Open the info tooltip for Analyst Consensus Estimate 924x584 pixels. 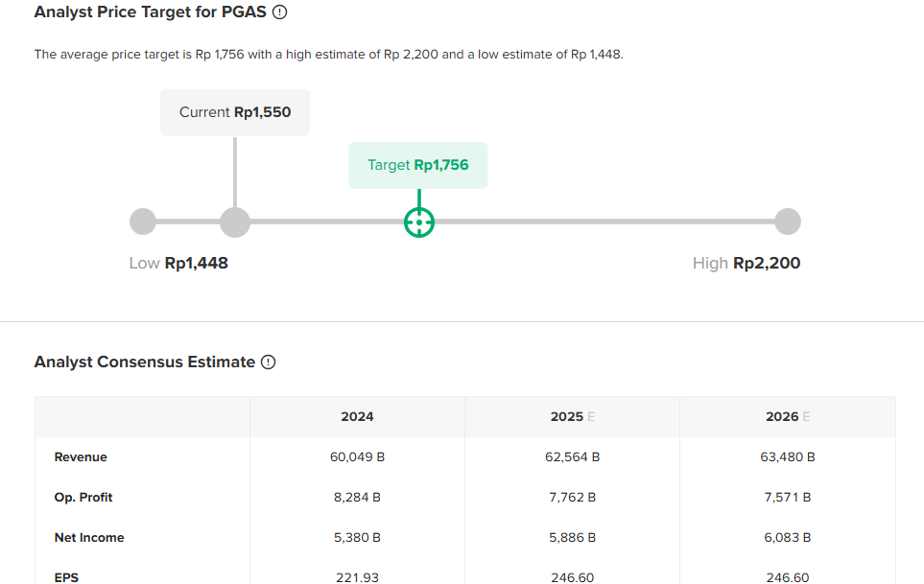[x=269, y=362]
